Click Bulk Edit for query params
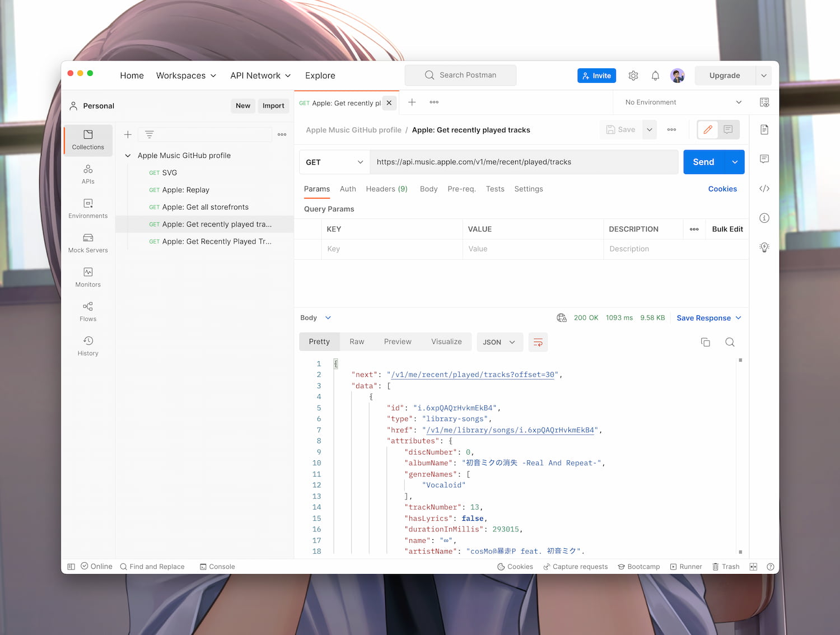 point(727,229)
